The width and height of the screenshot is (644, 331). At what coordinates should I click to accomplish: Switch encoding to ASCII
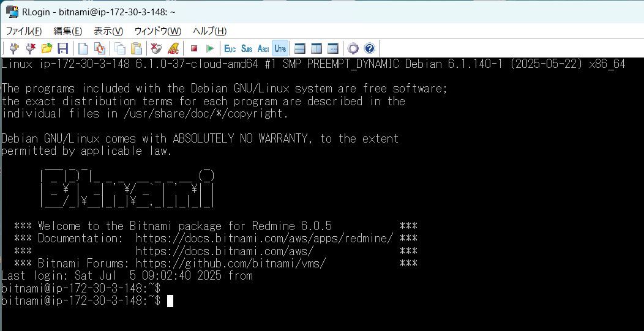pyautogui.click(x=263, y=48)
